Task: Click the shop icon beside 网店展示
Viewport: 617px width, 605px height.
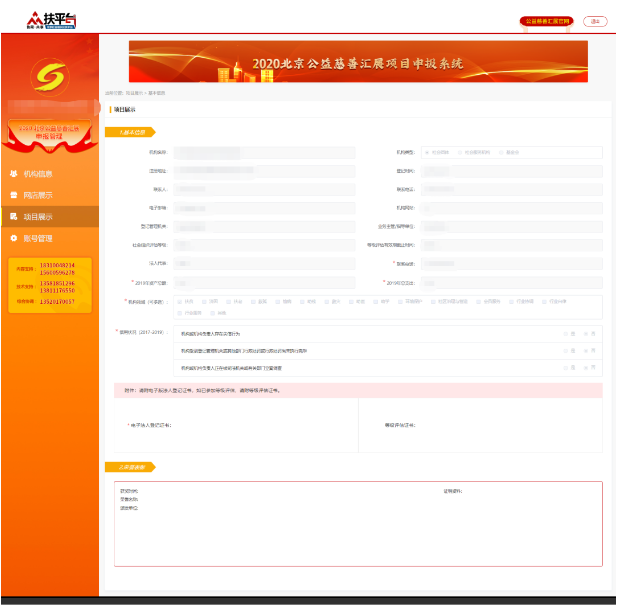Action: click(x=14, y=195)
